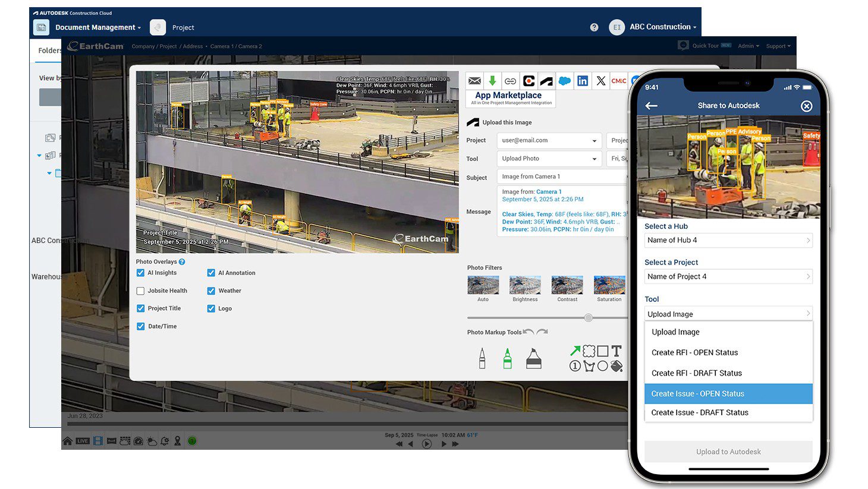Open the LIVE view in the bottom toolbar

click(82, 440)
